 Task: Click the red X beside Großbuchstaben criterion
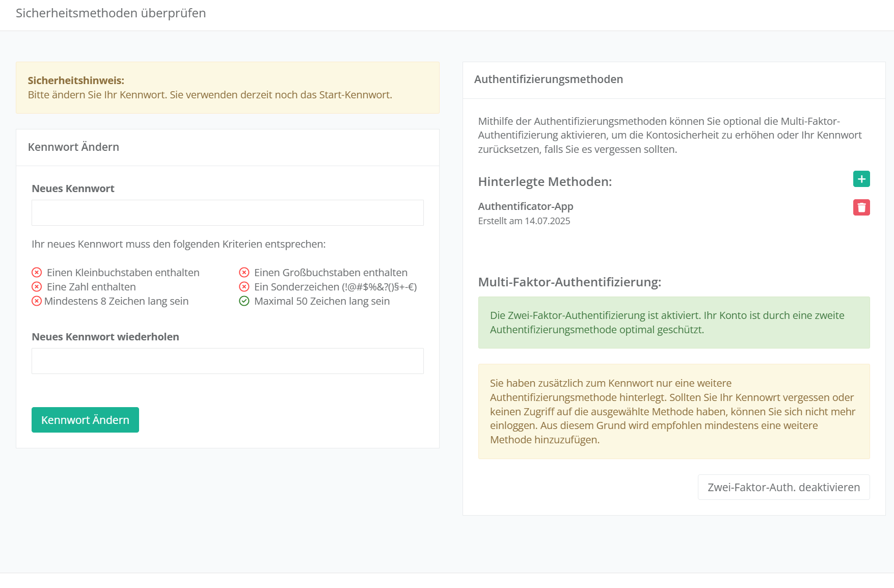[x=244, y=273]
